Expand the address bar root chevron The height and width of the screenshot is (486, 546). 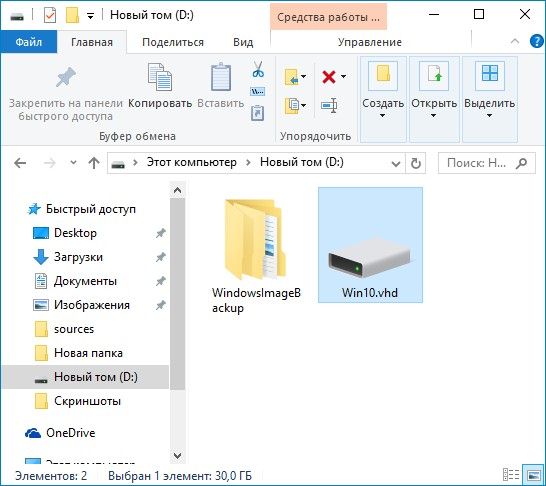click(135, 163)
